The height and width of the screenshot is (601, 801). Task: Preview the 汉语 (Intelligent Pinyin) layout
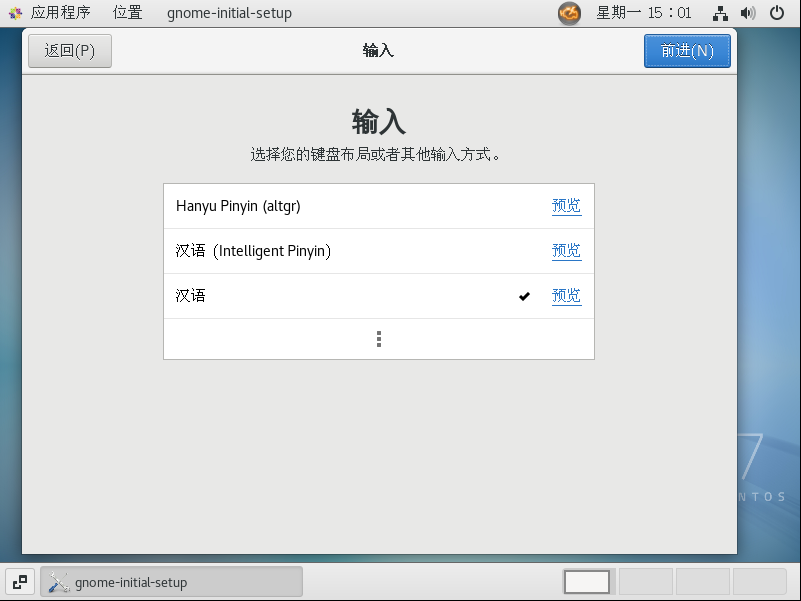567,251
